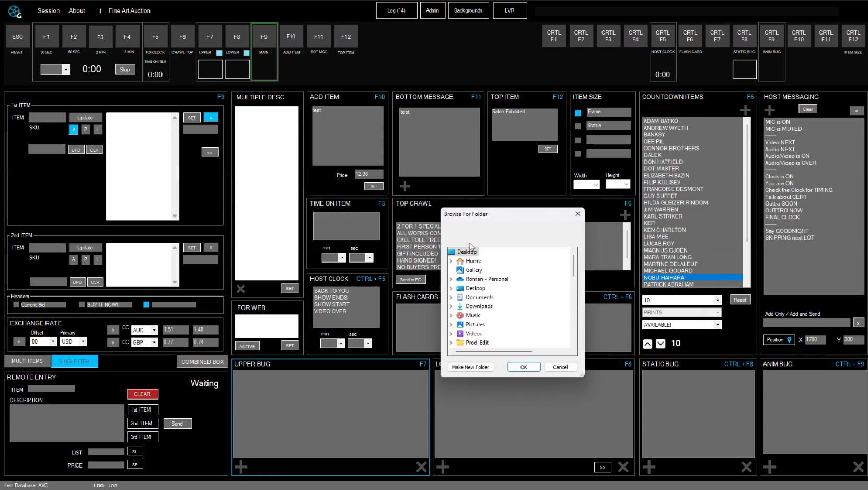The width and height of the screenshot is (868, 490).
Task: Click the plus icon in Upper Bug panel
Action: click(x=241, y=467)
